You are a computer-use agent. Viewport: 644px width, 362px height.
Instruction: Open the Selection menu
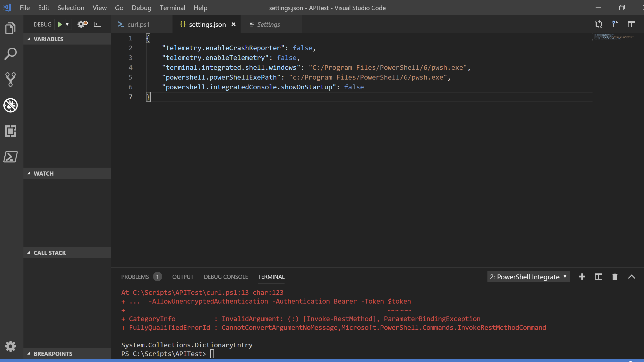coord(71,8)
